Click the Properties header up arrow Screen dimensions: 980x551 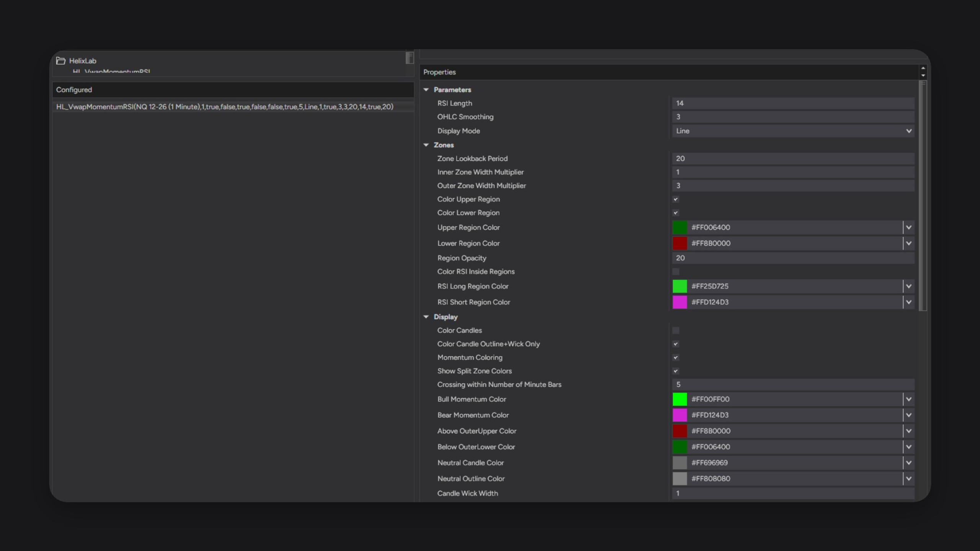point(923,68)
